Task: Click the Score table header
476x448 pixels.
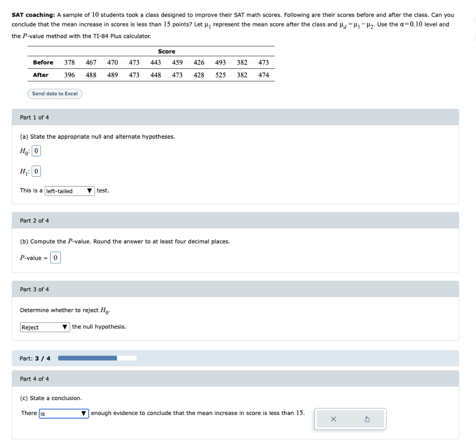Action: tap(166, 51)
